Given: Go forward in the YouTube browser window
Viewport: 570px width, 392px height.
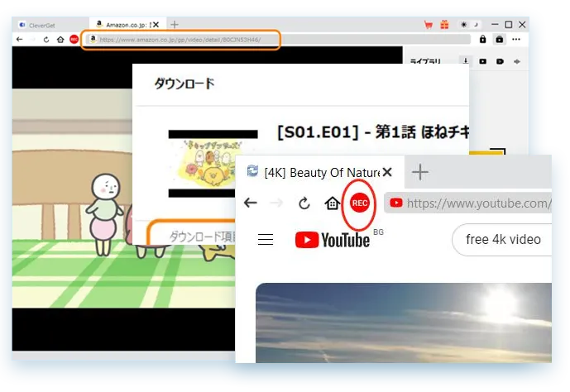Looking at the screenshot, I should coord(277,203).
